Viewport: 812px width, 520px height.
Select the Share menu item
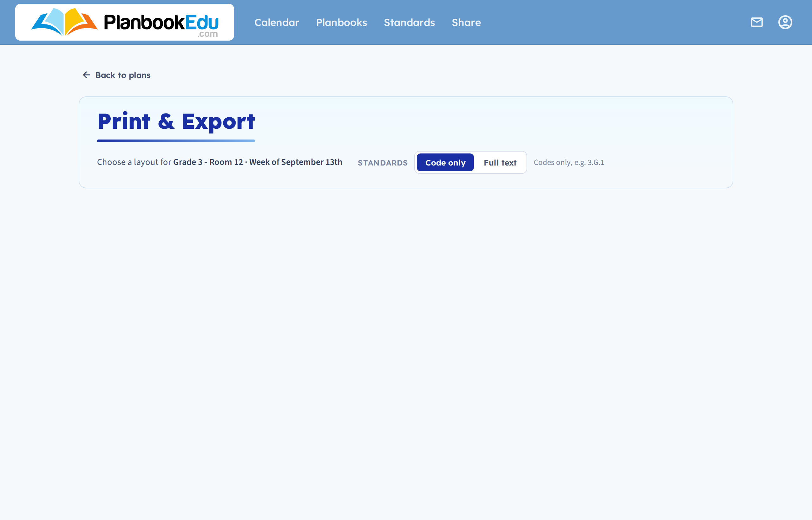466,22
